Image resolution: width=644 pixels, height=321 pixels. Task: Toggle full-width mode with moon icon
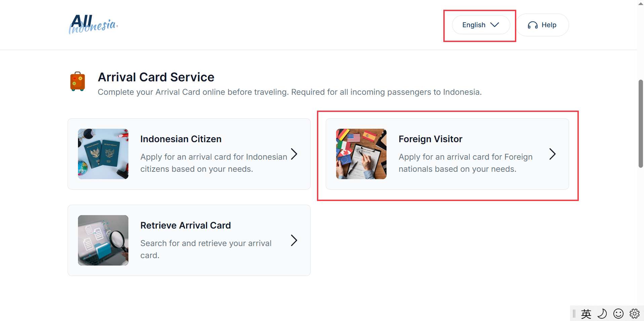coord(602,314)
